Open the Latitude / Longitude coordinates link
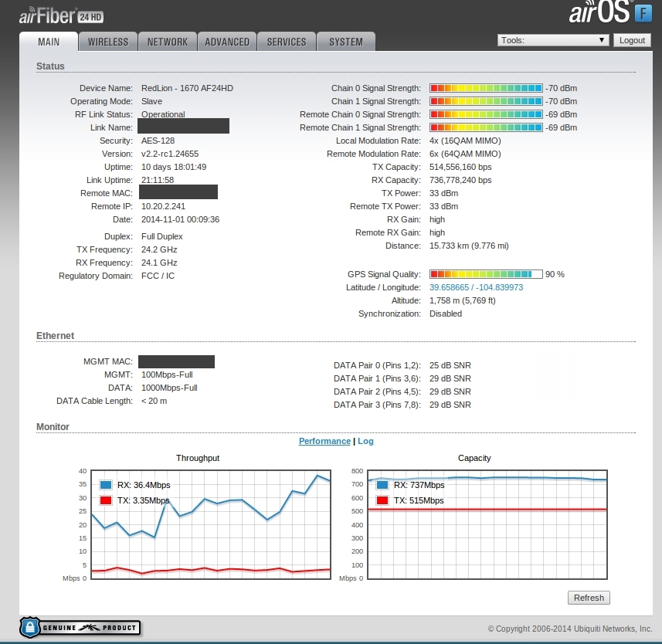 click(x=476, y=287)
